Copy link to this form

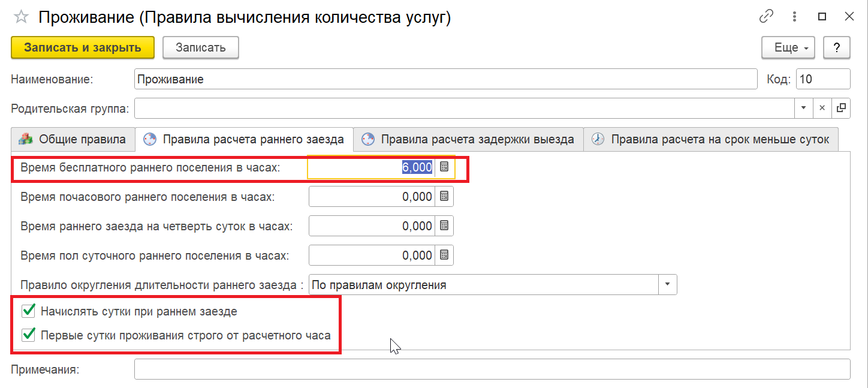[766, 17]
